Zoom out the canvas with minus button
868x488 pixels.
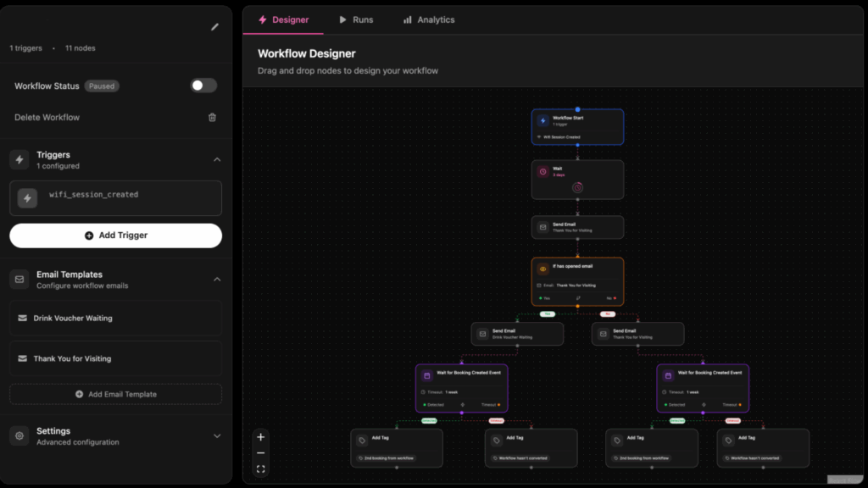pos(261,453)
